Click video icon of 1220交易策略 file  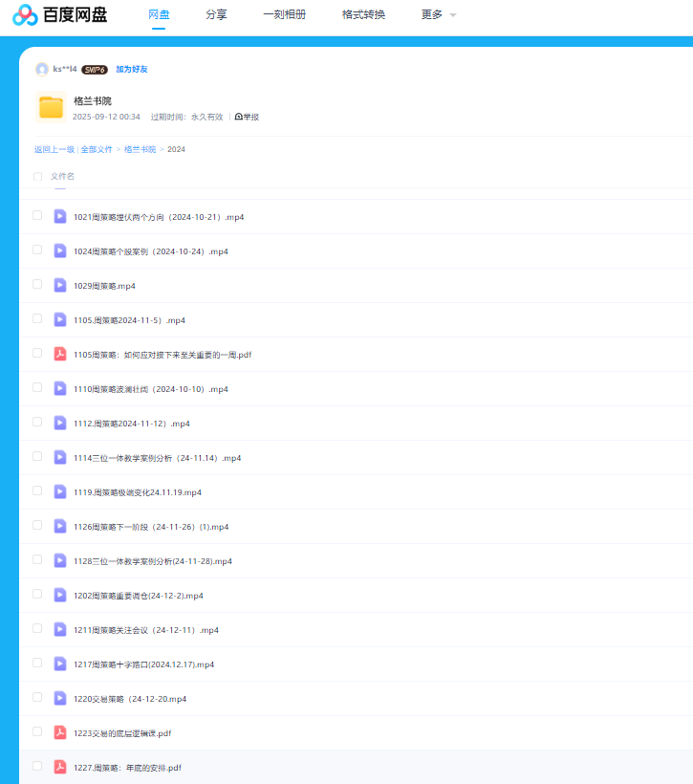point(60,698)
